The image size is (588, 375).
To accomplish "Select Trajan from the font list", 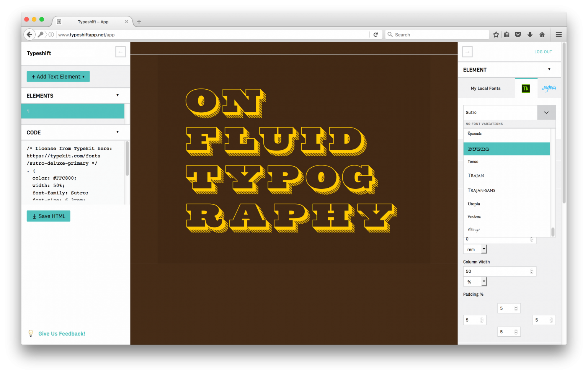I will pos(476,175).
